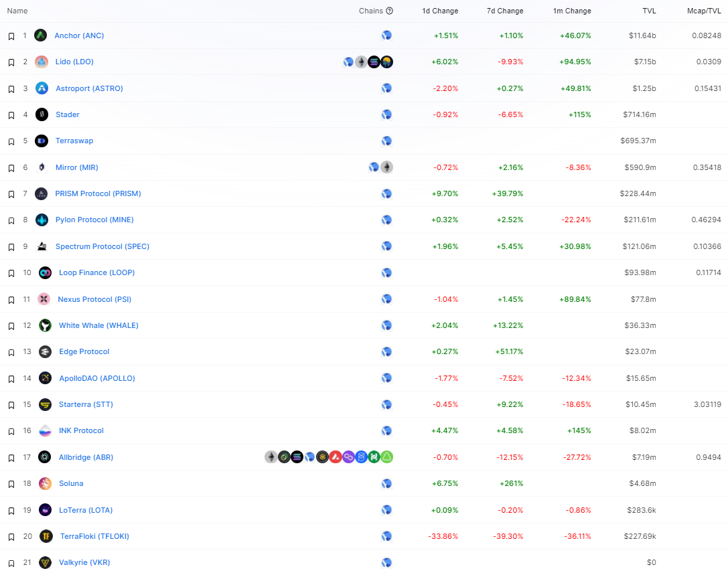
Task: Click Terra chain icon in Anchor row
Action: [x=386, y=35]
